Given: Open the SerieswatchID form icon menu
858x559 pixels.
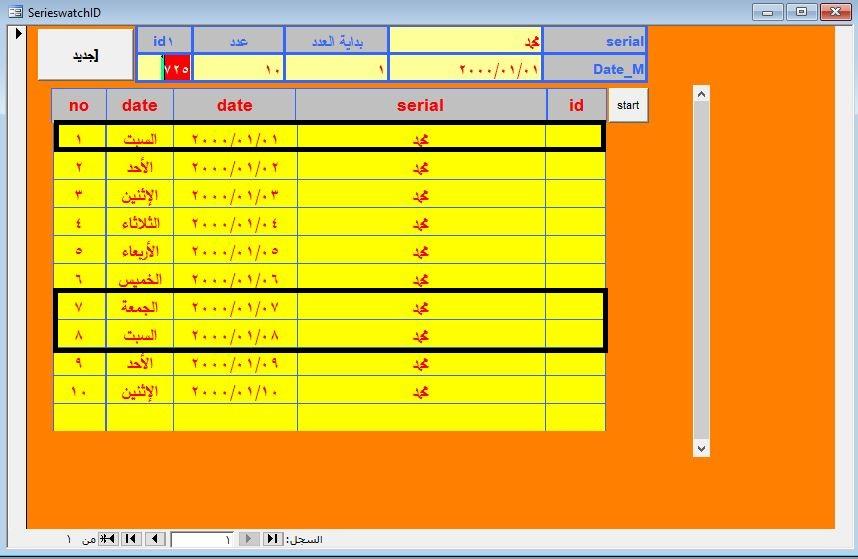Looking at the screenshot, I should (15, 12).
